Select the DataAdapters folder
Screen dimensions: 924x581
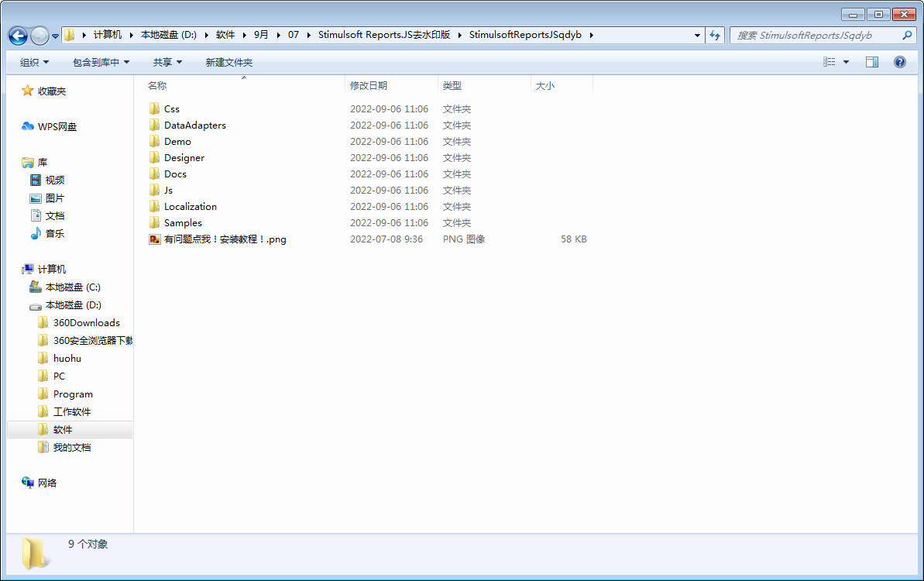click(194, 125)
